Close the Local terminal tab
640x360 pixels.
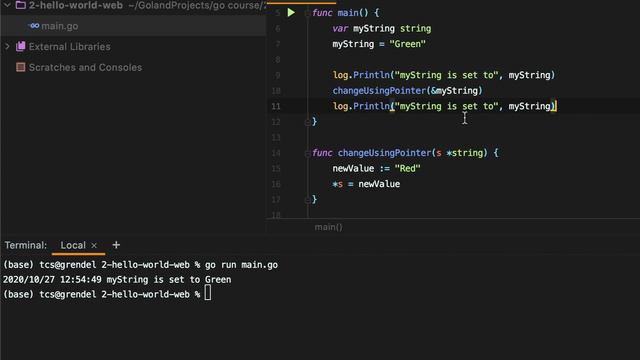pos(94,245)
